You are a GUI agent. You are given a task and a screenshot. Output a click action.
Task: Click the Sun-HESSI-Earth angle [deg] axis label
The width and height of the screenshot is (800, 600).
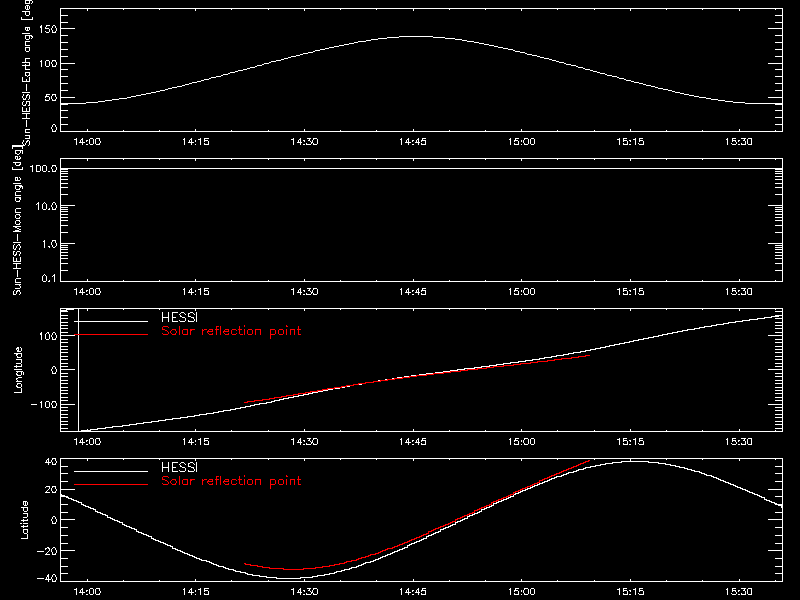pos(28,73)
